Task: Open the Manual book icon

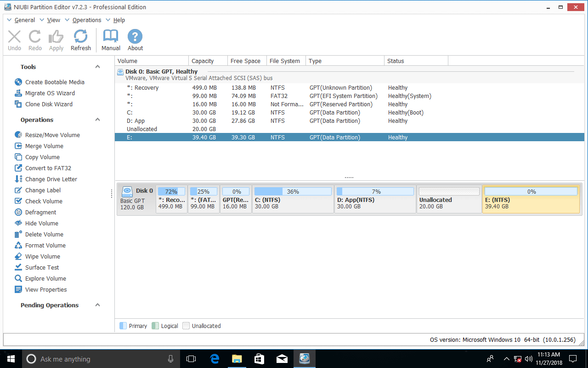Action: point(111,37)
